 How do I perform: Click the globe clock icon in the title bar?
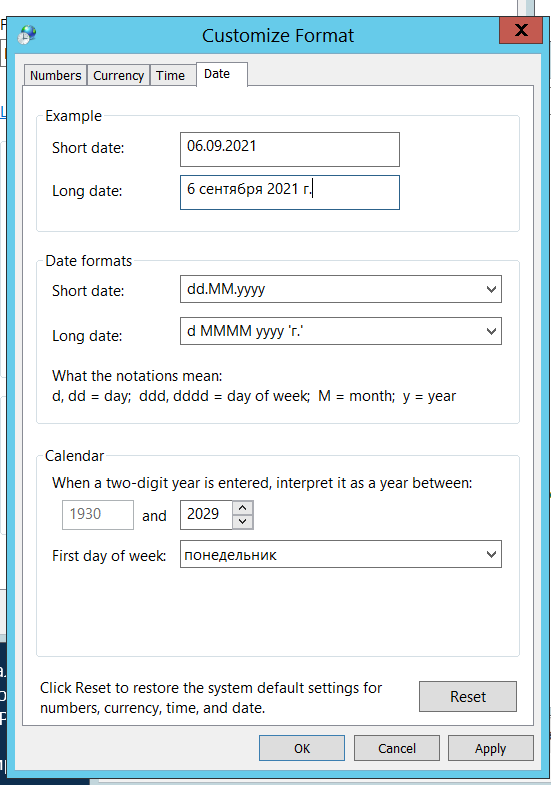click(27, 35)
